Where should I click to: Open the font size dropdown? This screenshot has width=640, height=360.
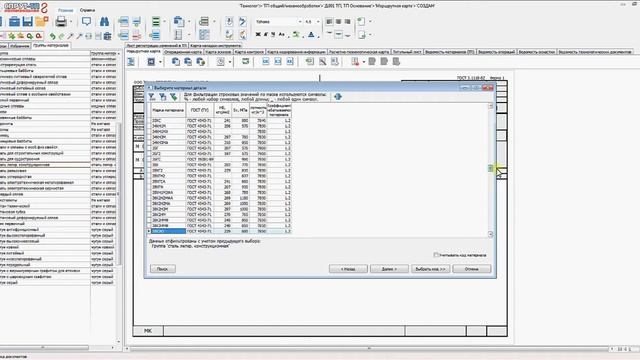pos(318,22)
